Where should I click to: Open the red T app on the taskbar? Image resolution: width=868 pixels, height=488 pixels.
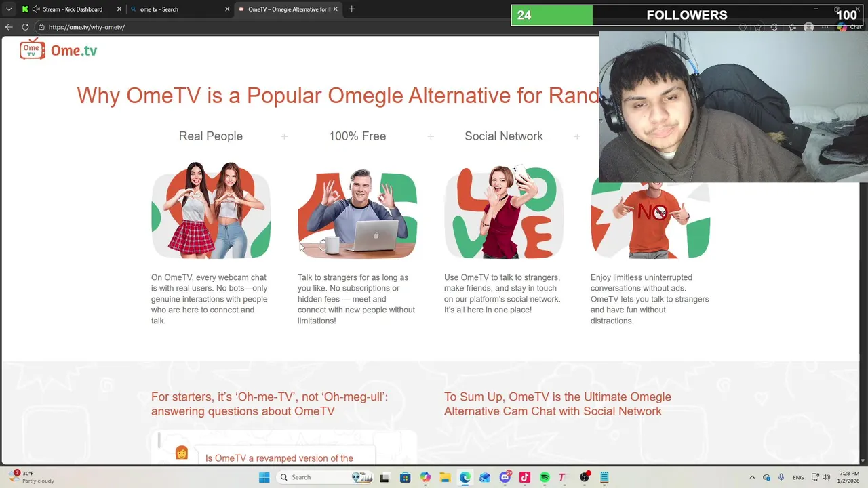click(562, 477)
